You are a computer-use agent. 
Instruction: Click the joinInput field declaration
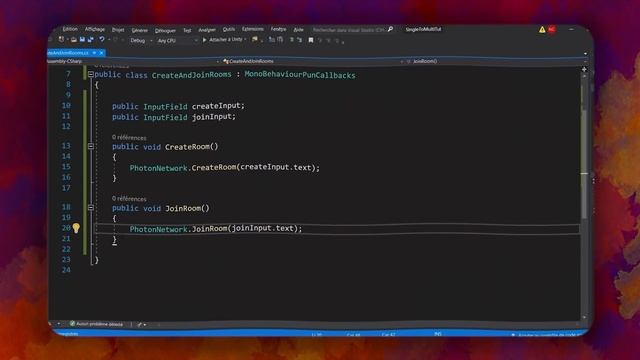[174, 117]
